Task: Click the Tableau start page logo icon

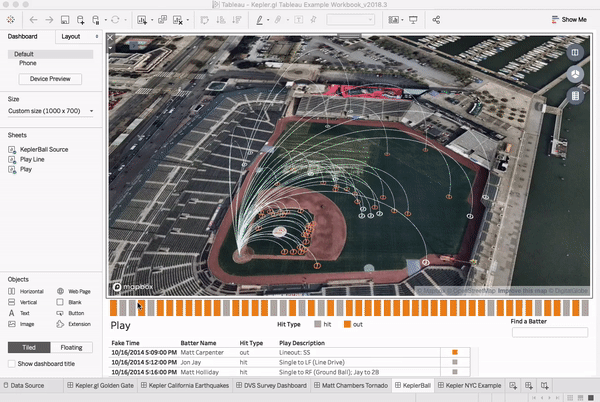Action: click(x=11, y=20)
